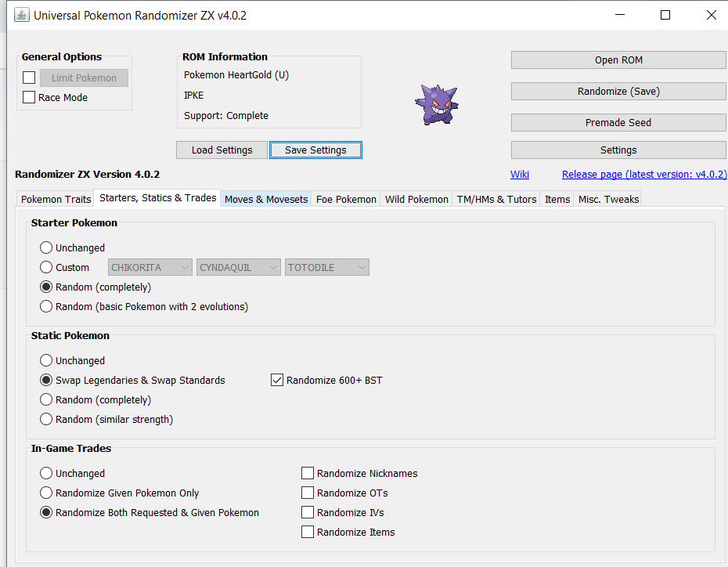This screenshot has width=728, height=567.
Task: Open the Foe Pokemon tab
Action: tap(346, 199)
